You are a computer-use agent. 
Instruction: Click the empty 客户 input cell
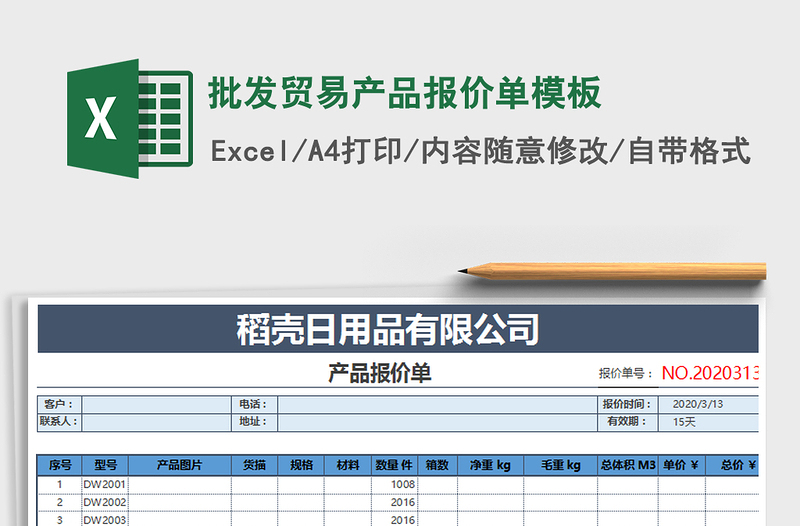[156, 404]
